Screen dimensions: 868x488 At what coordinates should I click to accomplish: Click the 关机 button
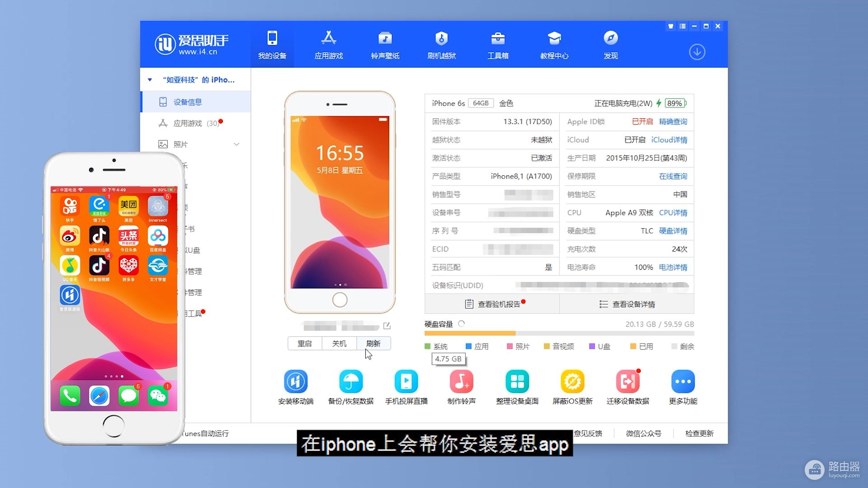[339, 343]
